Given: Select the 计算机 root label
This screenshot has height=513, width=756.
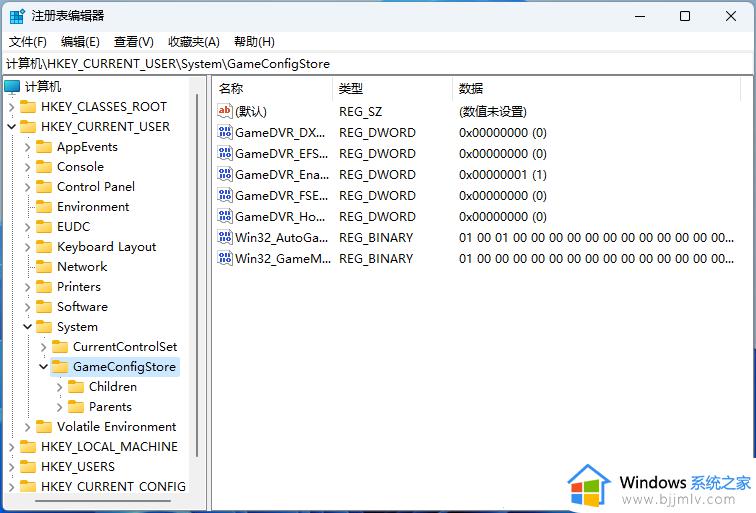Looking at the screenshot, I should 43,87.
